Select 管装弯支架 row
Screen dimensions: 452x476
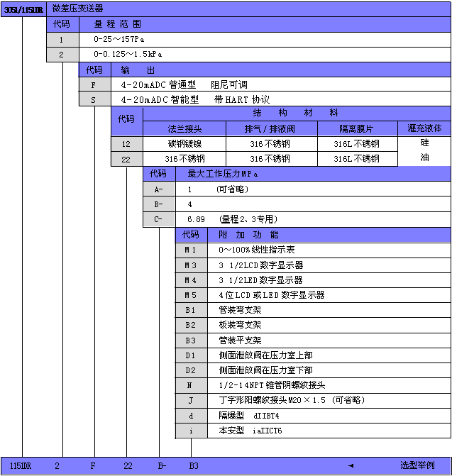click(329, 310)
